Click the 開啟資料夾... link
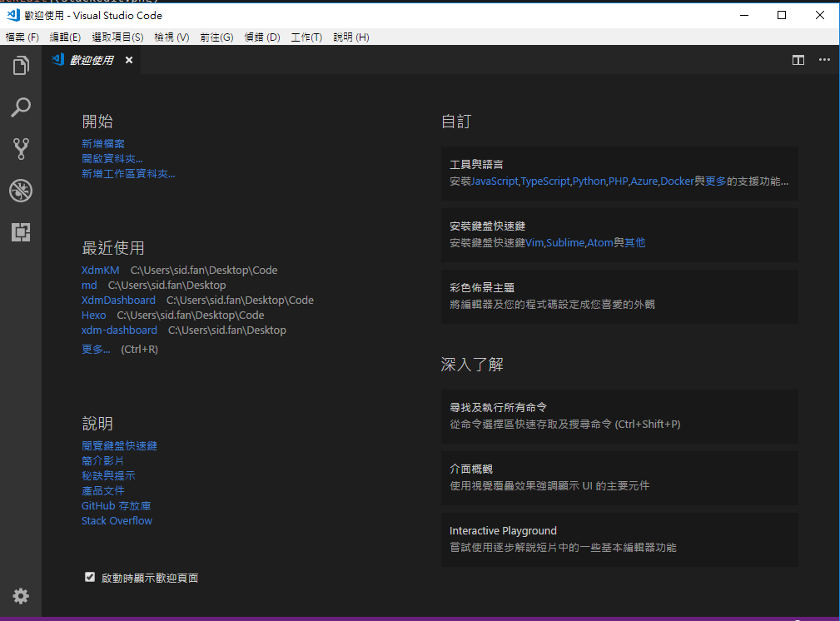The height and width of the screenshot is (621, 840). [x=112, y=159]
